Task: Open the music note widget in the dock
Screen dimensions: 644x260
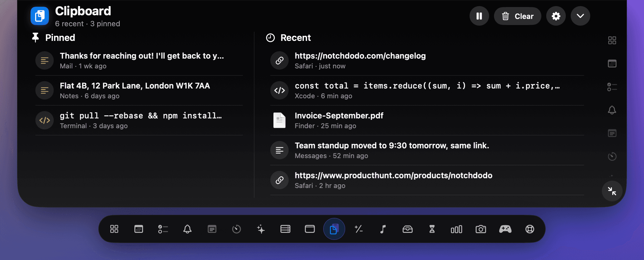Action: (383, 229)
